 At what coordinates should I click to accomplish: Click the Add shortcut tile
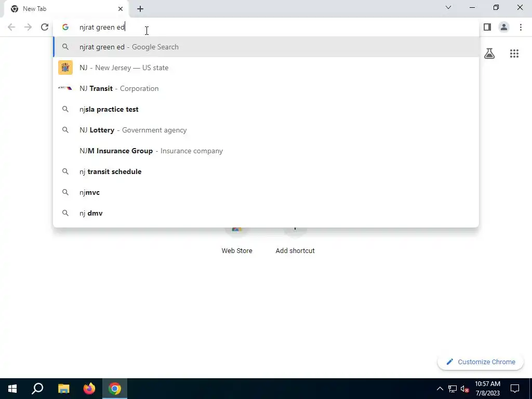tap(295, 241)
